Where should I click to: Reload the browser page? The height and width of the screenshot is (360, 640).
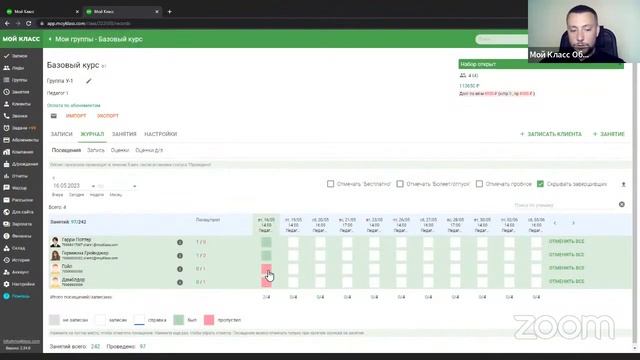tap(29, 24)
